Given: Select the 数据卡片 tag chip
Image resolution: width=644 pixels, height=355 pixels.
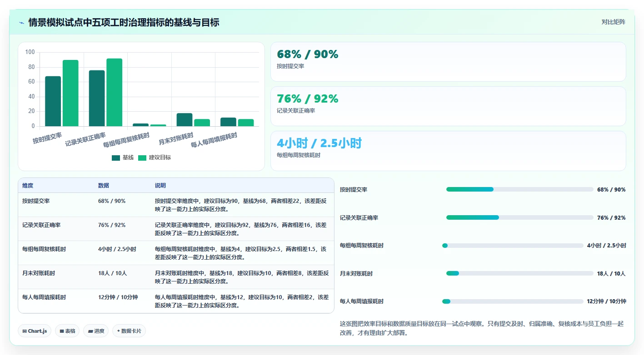Looking at the screenshot, I should [129, 331].
